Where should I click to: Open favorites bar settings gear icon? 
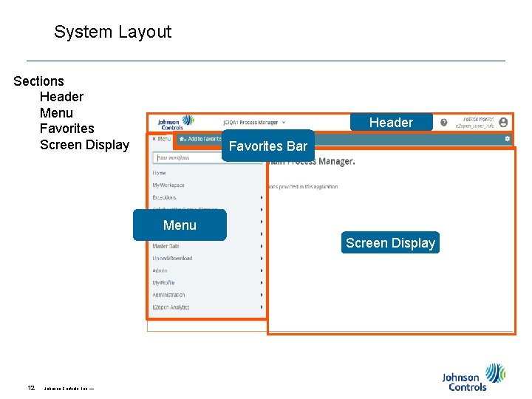click(x=507, y=138)
